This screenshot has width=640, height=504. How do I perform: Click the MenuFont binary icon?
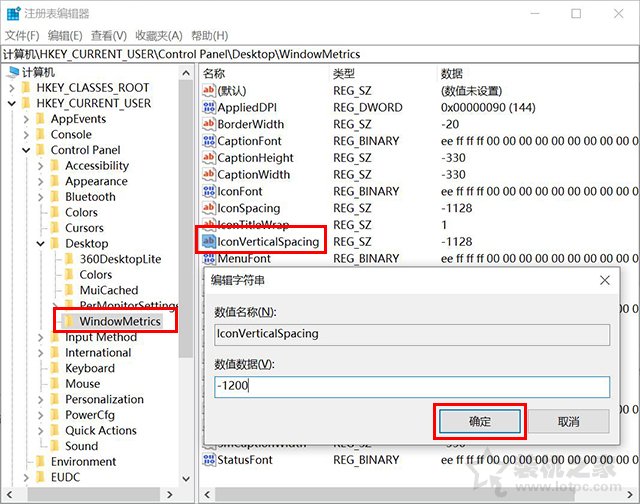click(x=209, y=258)
